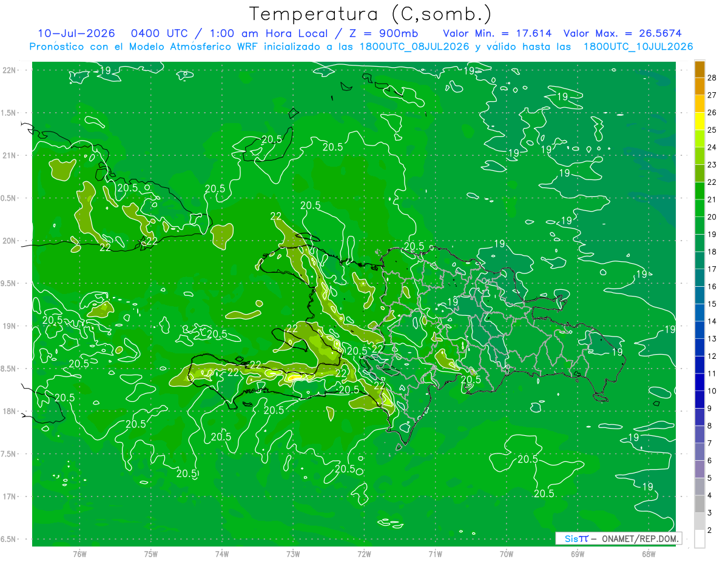Image resolution: width=728 pixels, height=562 pixels.
Task: Click the '2' label at the legend bottom
Action: pos(710,530)
